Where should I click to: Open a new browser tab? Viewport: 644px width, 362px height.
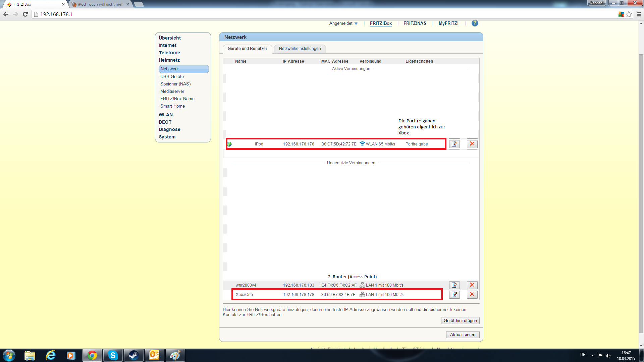[x=139, y=4]
